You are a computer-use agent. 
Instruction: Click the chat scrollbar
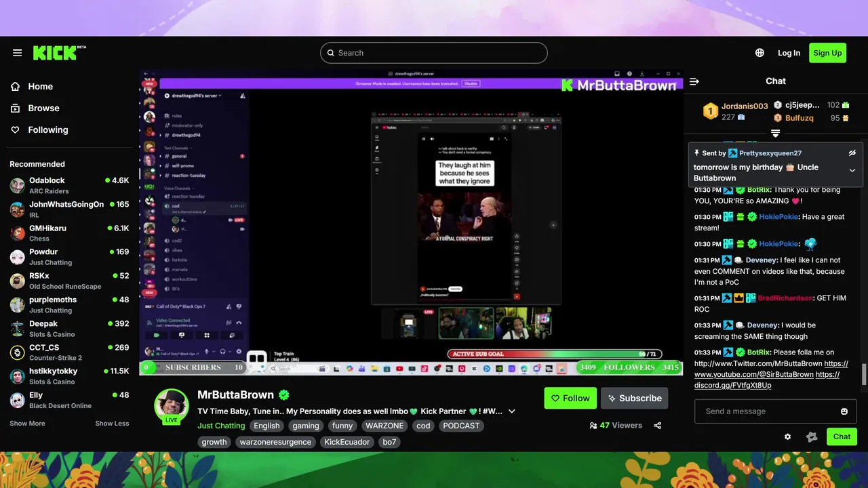[864, 373]
